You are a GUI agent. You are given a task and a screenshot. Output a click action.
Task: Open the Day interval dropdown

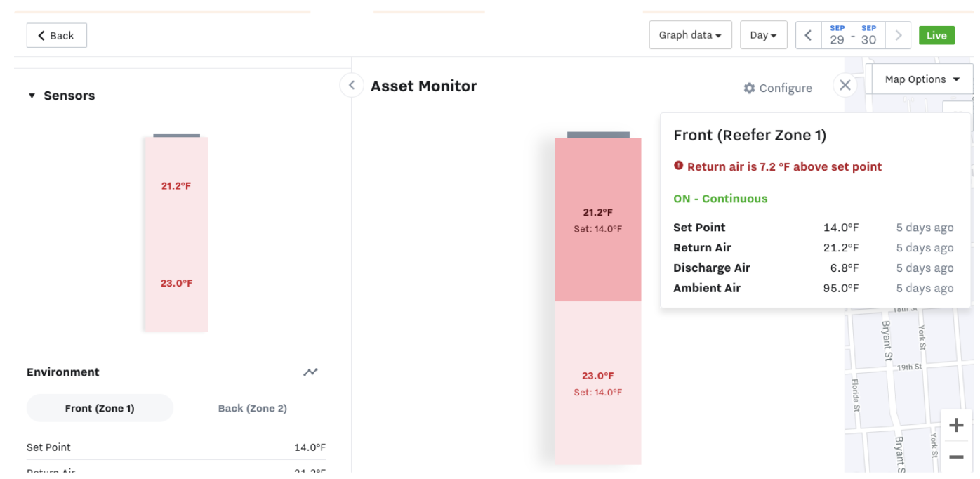pos(764,35)
